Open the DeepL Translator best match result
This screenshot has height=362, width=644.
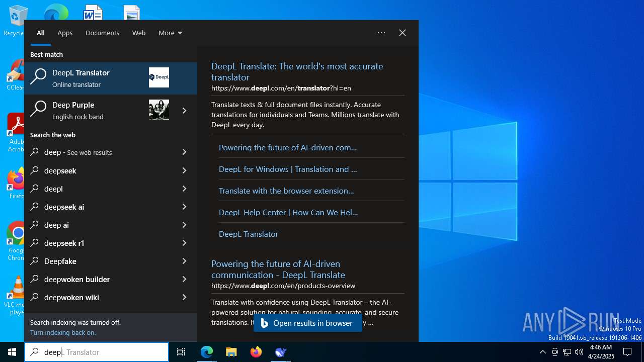[111, 78]
